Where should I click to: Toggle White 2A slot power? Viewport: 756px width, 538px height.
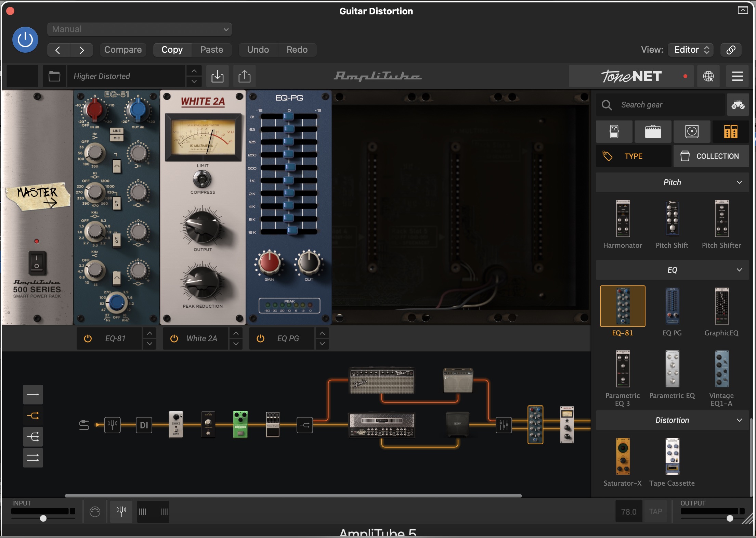pos(174,338)
